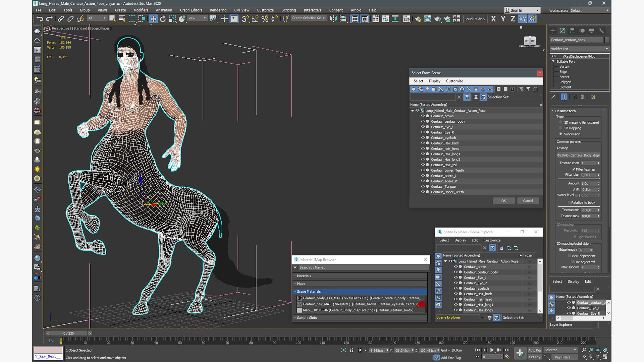The width and height of the screenshot is (644, 362).
Task: Open the Modifier List dropdown
Action: 579,49
